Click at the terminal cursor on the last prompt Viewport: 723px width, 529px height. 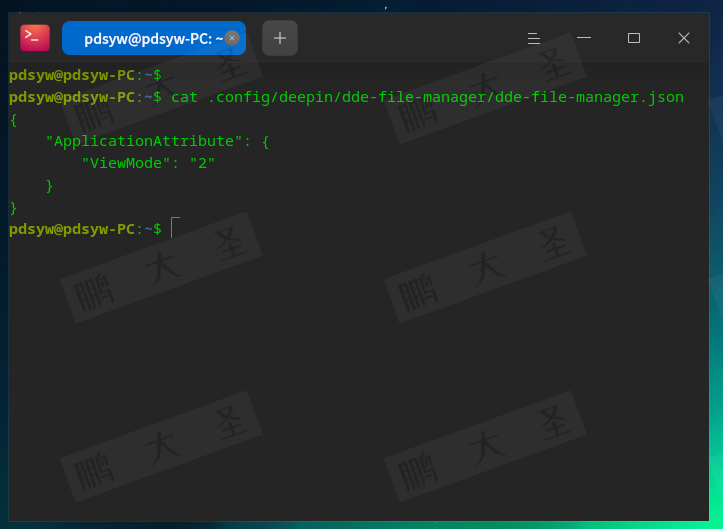pyautogui.click(x=175, y=228)
